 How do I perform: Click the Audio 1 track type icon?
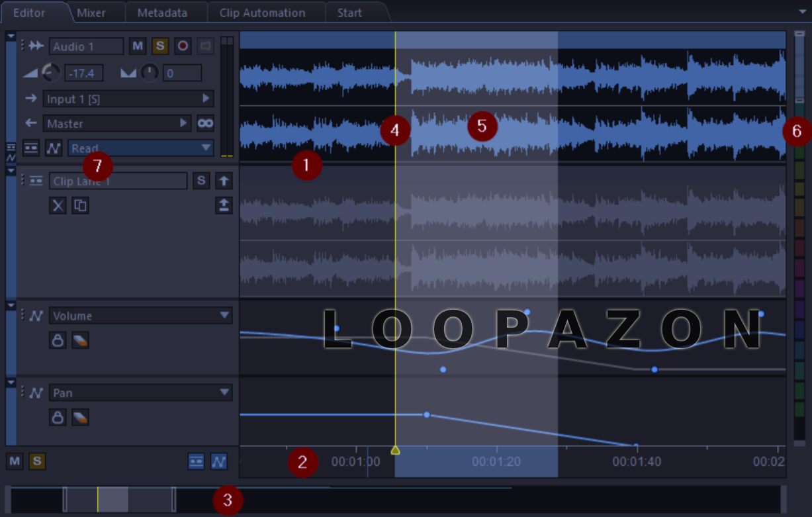[36, 46]
